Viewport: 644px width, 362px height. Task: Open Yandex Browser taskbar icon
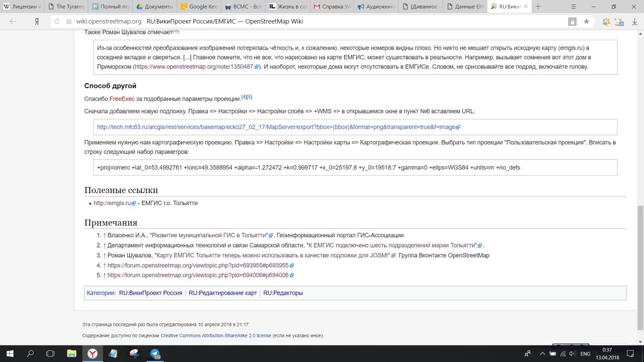93,353
